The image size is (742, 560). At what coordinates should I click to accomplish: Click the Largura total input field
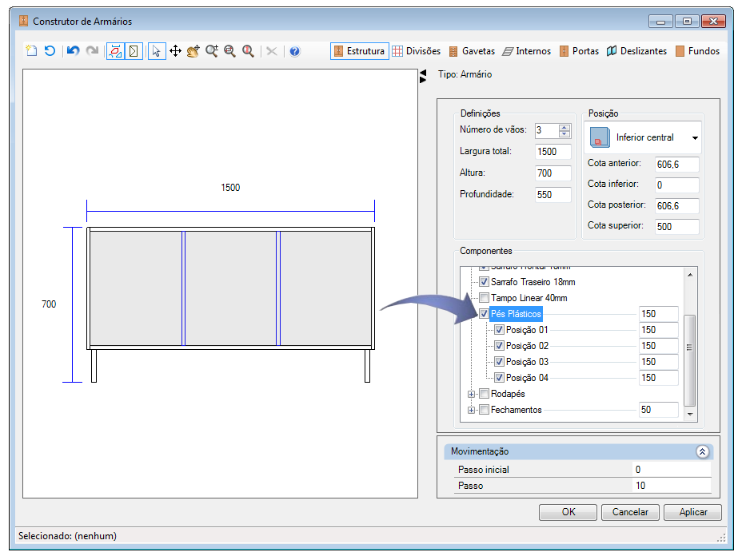pos(553,152)
